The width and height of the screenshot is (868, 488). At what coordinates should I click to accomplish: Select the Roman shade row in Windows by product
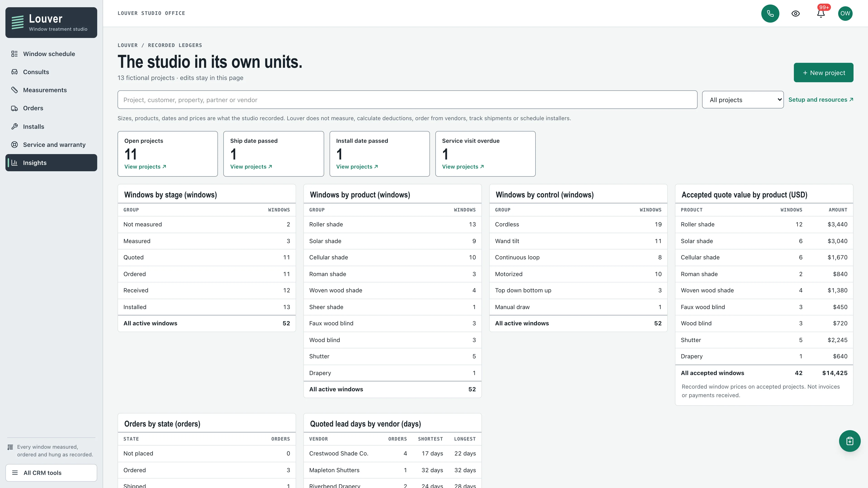392,274
